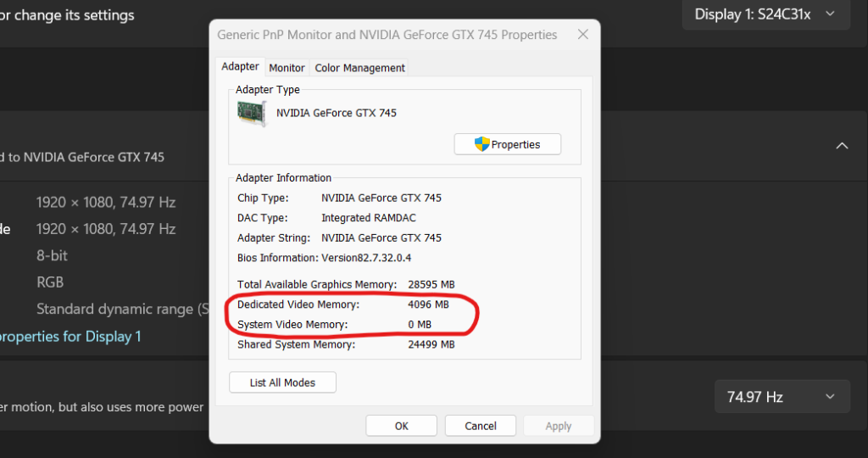Click Bios Information Version82.7.32.0.4 text
Screen dimensions: 868x458
click(324, 258)
